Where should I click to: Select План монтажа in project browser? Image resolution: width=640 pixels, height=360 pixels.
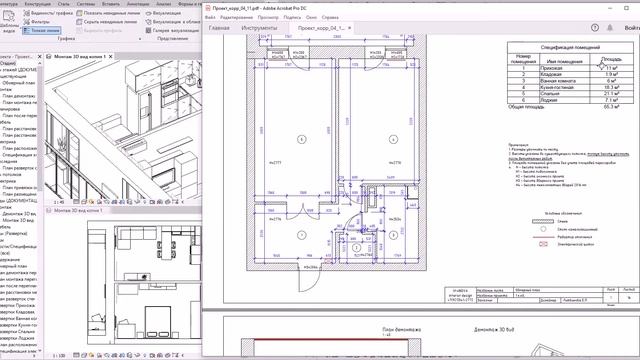pyautogui.click(x=19, y=102)
